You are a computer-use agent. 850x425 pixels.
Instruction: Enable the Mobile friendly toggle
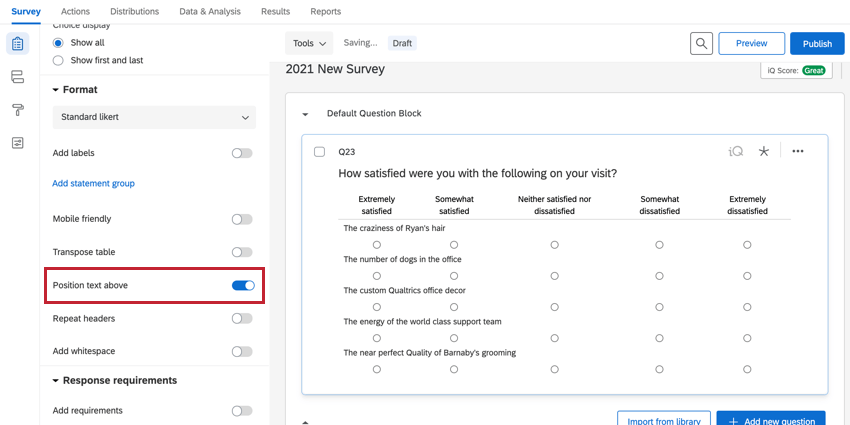(x=242, y=219)
